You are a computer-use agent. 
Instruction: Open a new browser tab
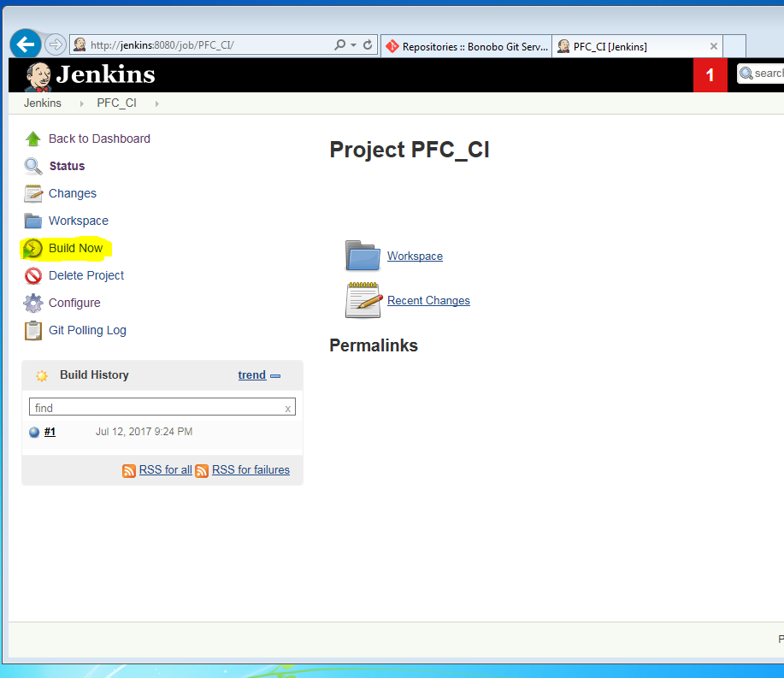click(734, 46)
